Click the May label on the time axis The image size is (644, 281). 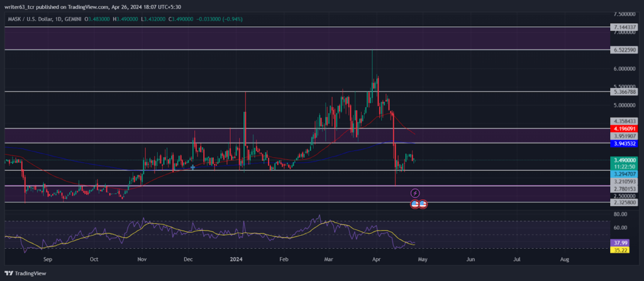click(x=423, y=260)
